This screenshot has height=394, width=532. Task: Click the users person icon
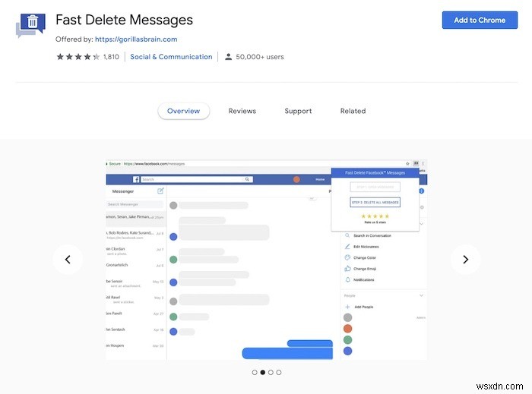(x=228, y=57)
